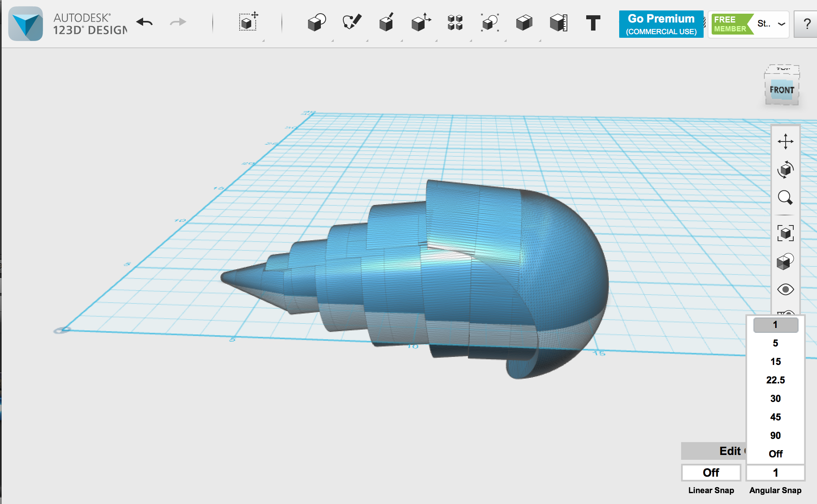
Task: Select the Text tool
Action: (x=593, y=23)
